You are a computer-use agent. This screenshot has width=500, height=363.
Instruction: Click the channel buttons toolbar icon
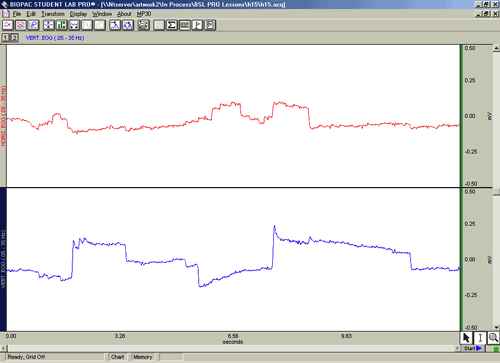point(184,25)
